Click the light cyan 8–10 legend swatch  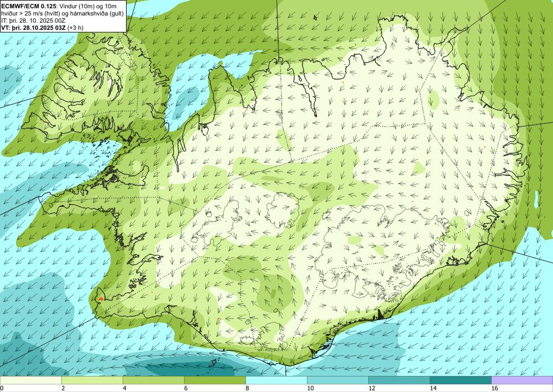tap(276, 380)
